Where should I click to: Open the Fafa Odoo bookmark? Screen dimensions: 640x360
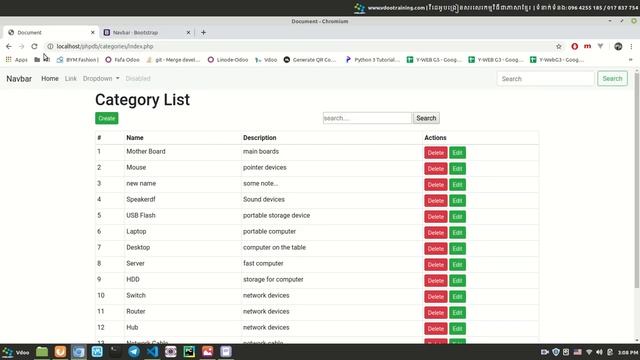pyautogui.click(x=122, y=60)
